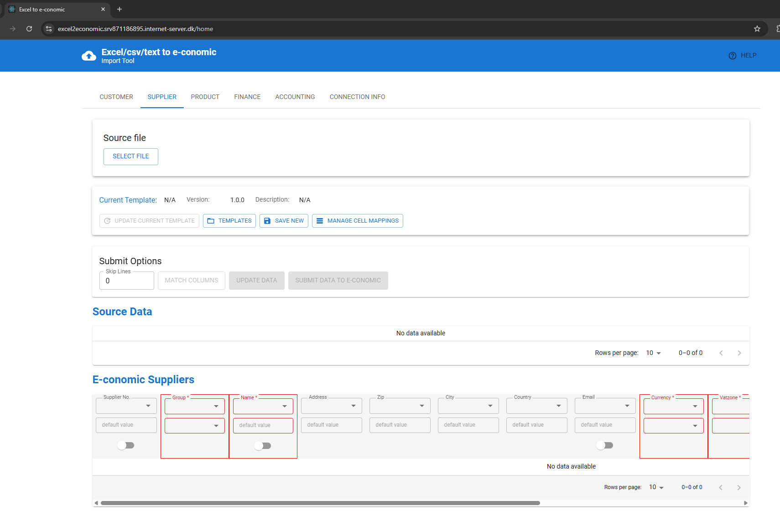Click Submit Data to E-conomic button
This screenshot has width=780, height=532.
point(338,281)
